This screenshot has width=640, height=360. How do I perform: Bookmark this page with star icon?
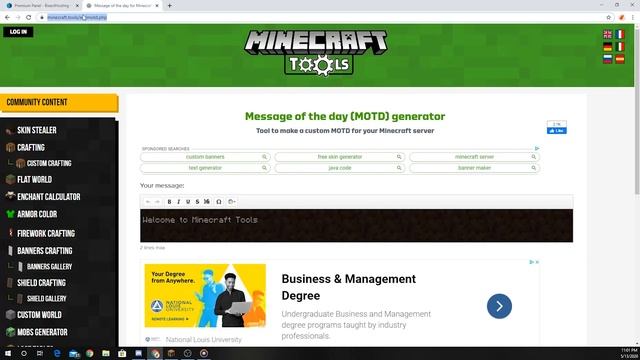609,18
